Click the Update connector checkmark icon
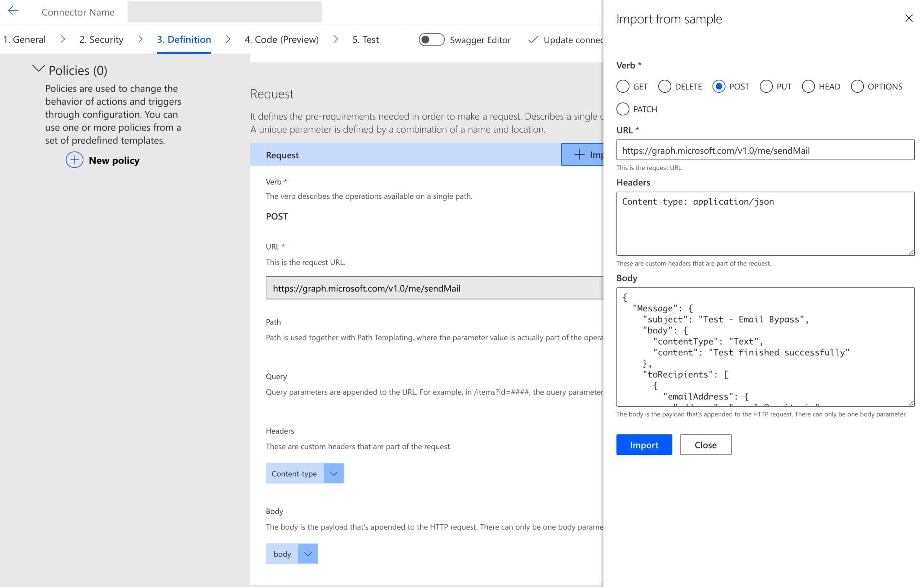This screenshot has height=587, width=924. pos(533,40)
